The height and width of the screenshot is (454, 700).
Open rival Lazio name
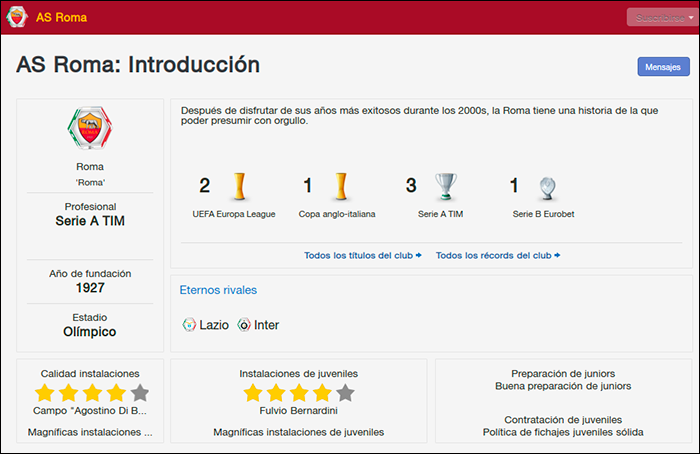click(x=214, y=325)
